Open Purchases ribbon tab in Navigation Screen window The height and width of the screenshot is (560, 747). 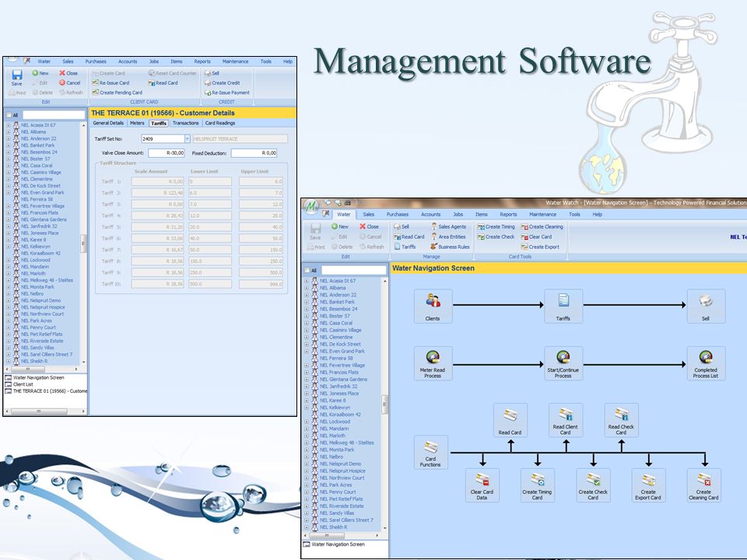tap(398, 215)
